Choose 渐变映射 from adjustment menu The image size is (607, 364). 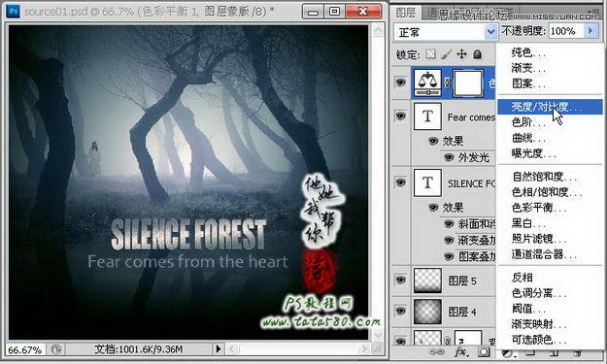tap(550, 324)
